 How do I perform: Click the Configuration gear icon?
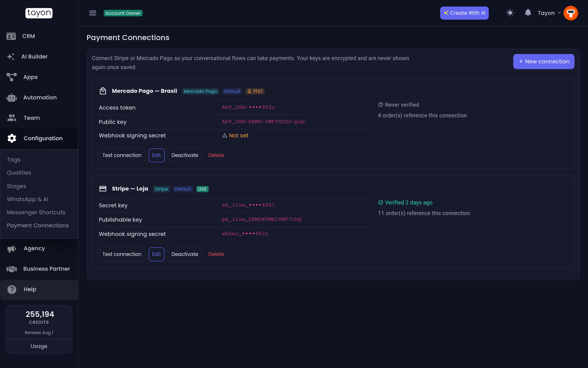coord(12,138)
